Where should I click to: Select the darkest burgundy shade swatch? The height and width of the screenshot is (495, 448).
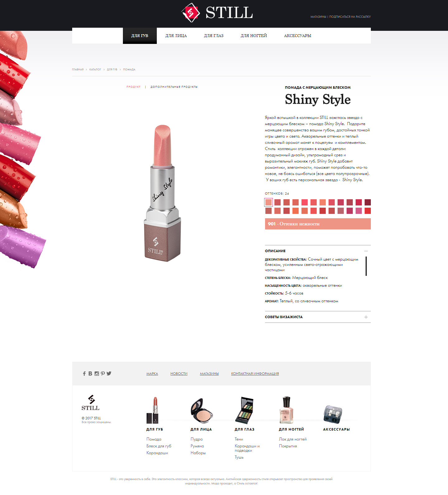click(x=368, y=202)
